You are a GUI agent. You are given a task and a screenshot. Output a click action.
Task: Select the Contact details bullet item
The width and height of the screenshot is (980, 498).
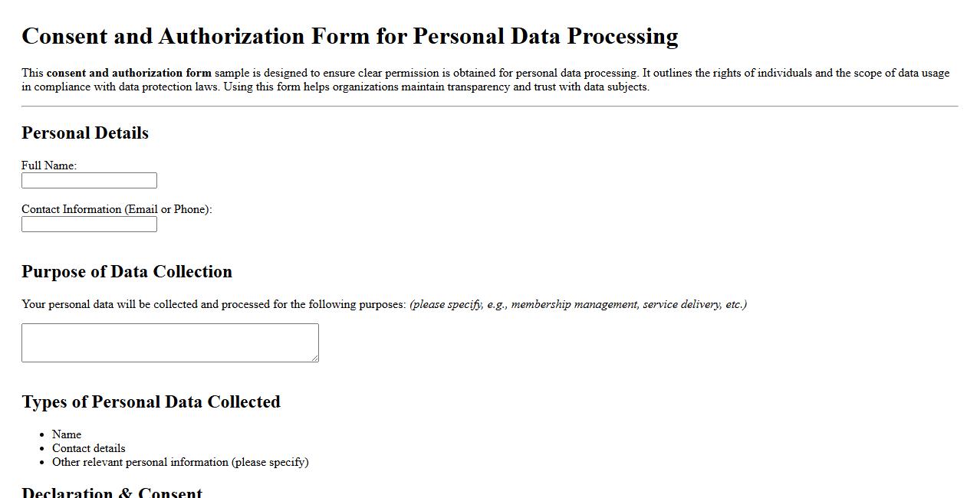pos(88,448)
